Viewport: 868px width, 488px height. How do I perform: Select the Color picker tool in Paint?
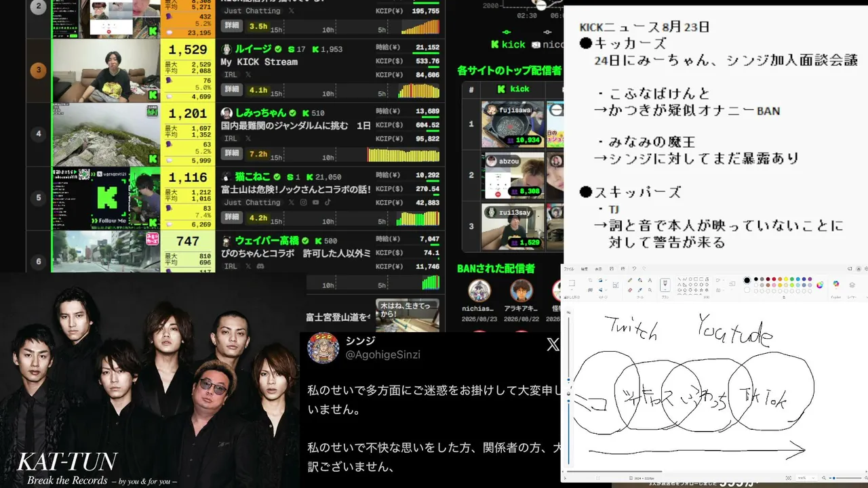(640, 289)
